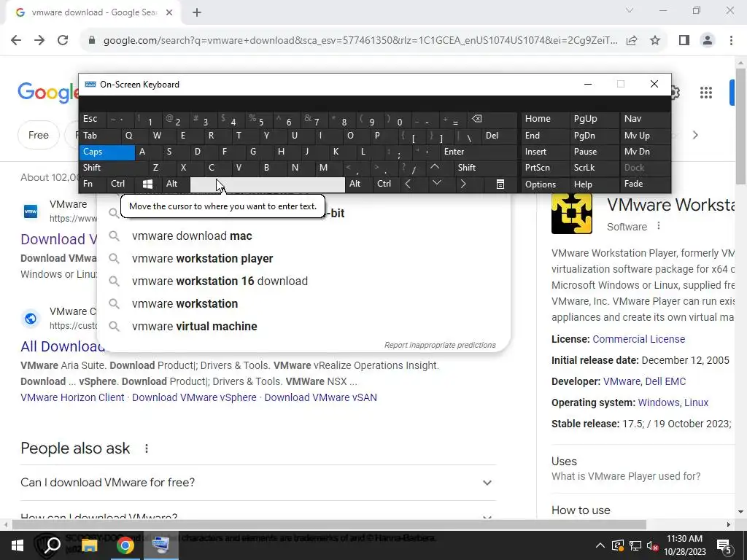Open Chrome side panel icon
747x560 pixels.
684,41
